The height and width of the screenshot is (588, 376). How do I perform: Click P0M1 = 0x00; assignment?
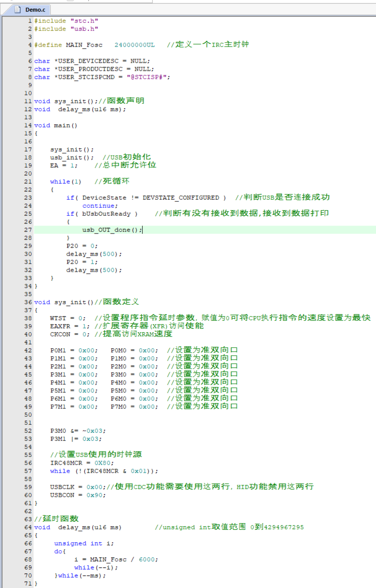(74, 350)
